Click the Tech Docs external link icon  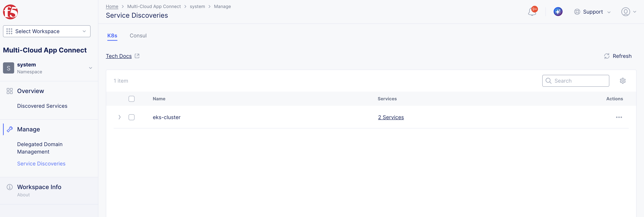pyautogui.click(x=137, y=56)
